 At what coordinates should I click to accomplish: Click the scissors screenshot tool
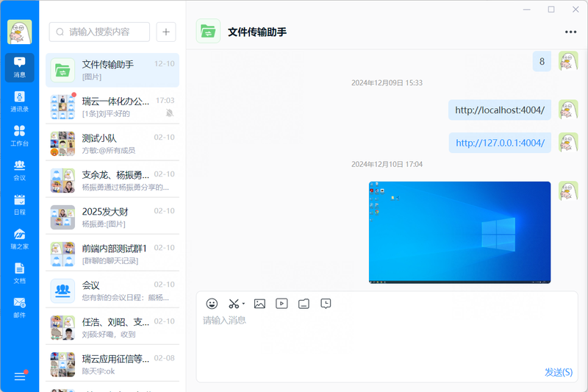click(234, 304)
